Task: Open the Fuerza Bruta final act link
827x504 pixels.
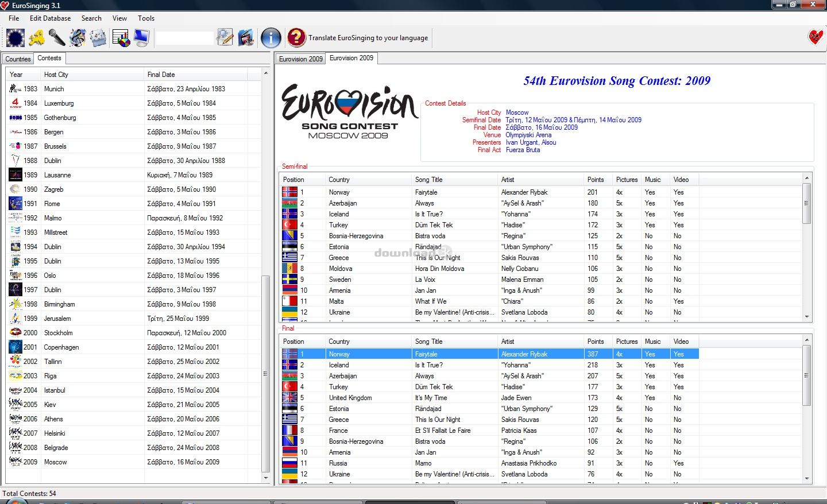Action: [x=523, y=150]
